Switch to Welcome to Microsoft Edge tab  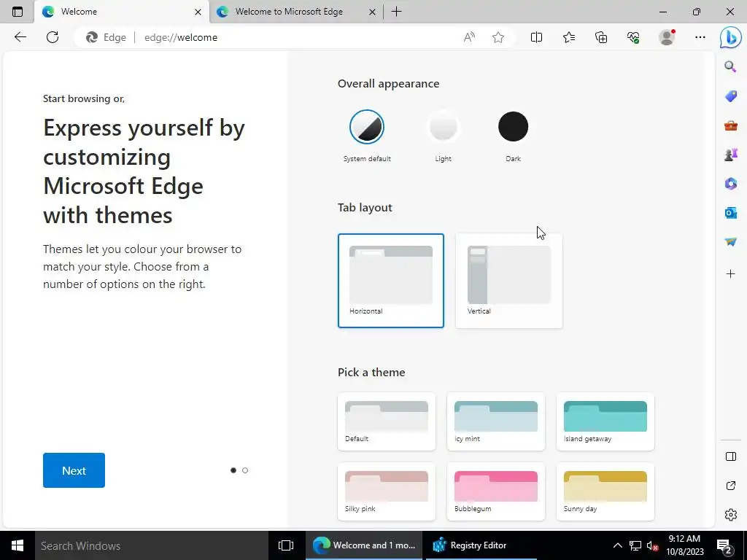tap(296, 12)
